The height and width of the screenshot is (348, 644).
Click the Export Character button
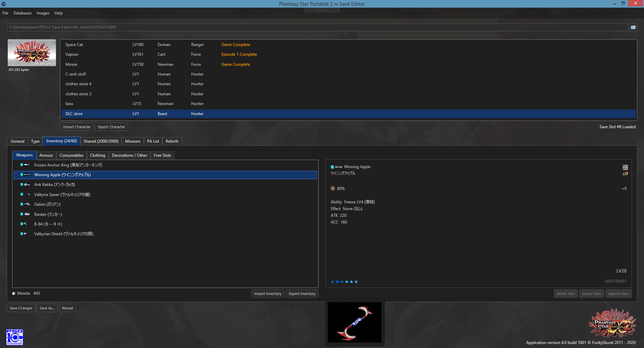coord(111,127)
